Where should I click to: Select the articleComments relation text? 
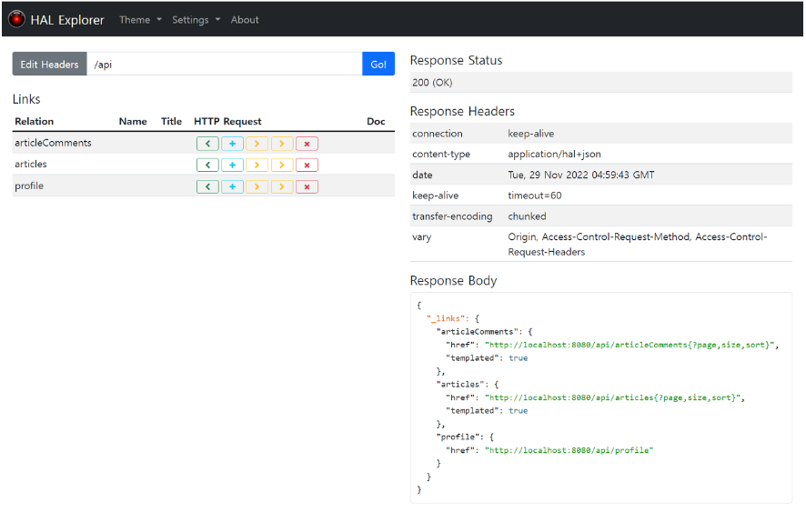point(53,143)
